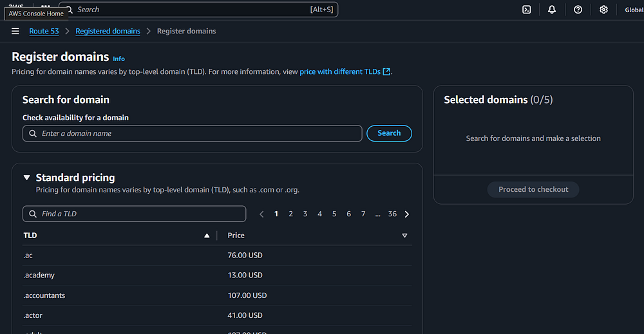Viewport: 644px width, 334px height.
Task: Click the Search button for domain
Action: tap(389, 133)
